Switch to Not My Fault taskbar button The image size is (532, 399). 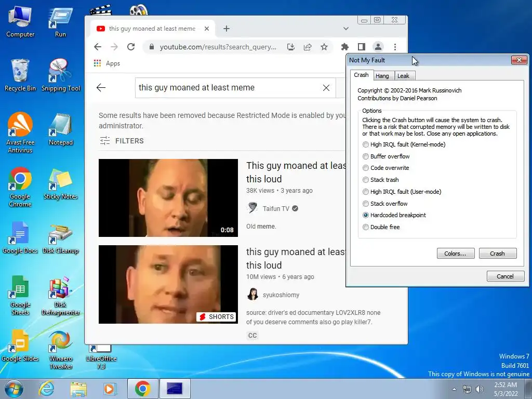click(x=175, y=389)
